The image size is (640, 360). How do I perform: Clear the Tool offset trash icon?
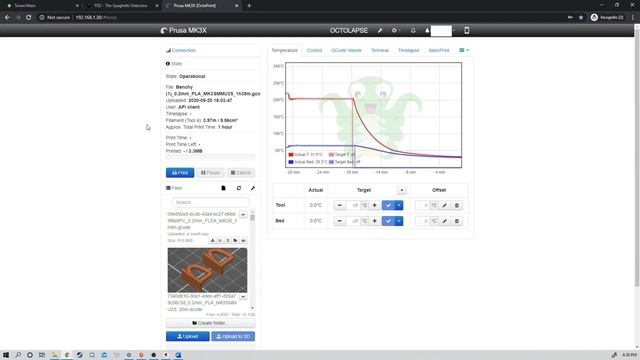click(457, 205)
